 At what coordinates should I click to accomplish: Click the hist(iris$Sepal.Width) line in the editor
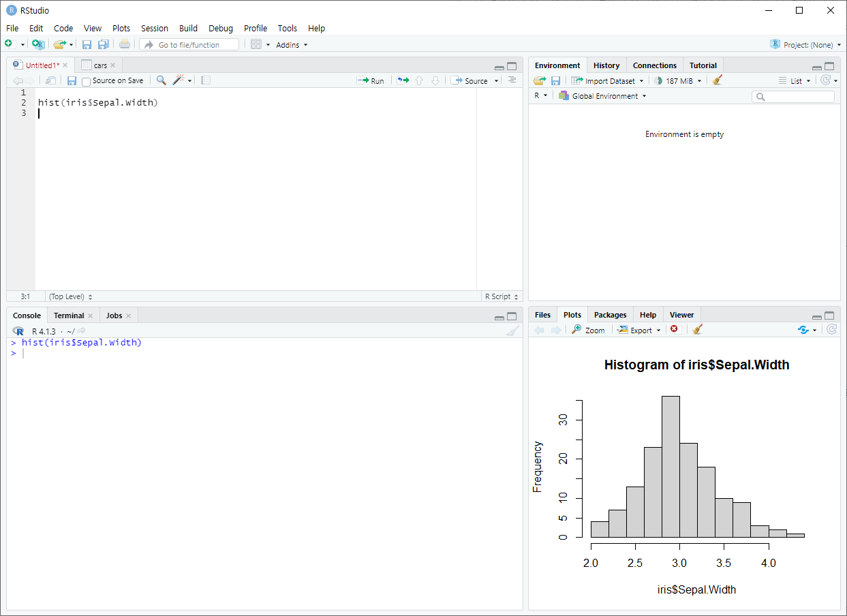coord(98,103)
